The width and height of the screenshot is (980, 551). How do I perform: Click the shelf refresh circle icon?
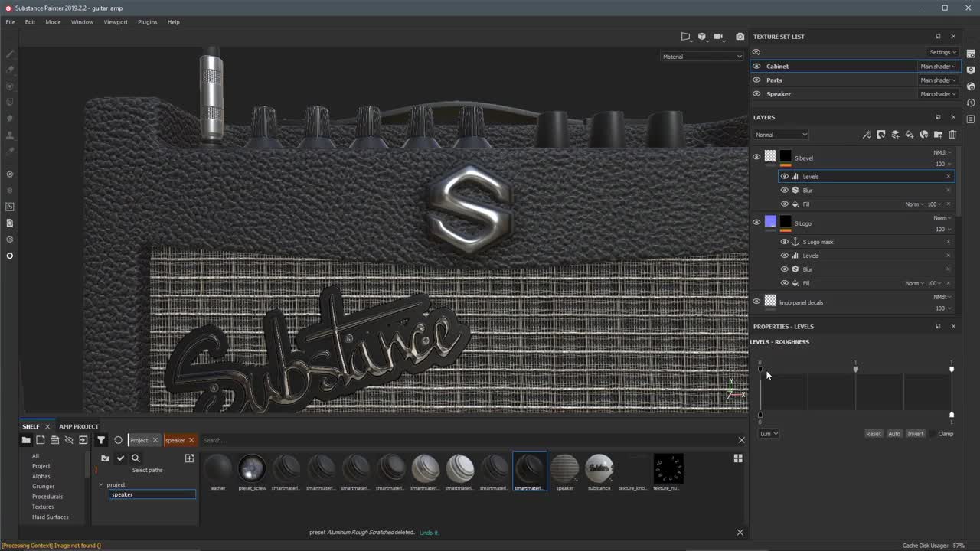point(118,440)
